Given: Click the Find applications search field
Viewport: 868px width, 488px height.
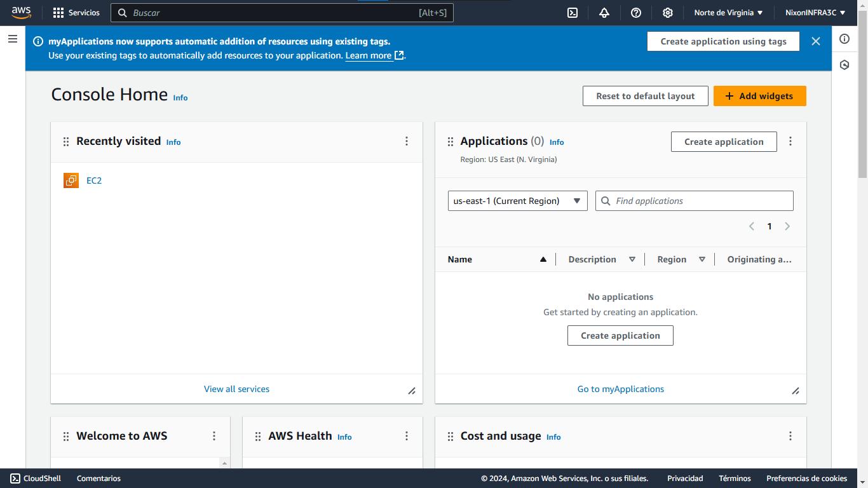Looking at the screenshot, I should [x=695, y=201].
